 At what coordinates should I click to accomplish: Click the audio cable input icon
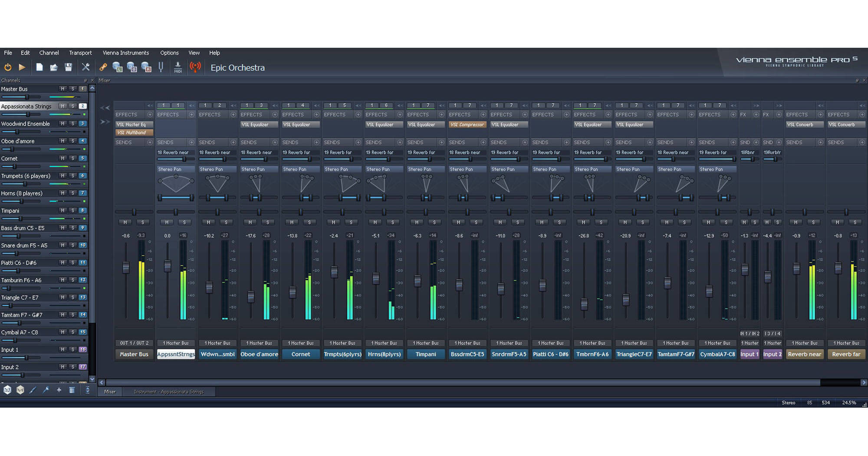[x=33, y=390]
